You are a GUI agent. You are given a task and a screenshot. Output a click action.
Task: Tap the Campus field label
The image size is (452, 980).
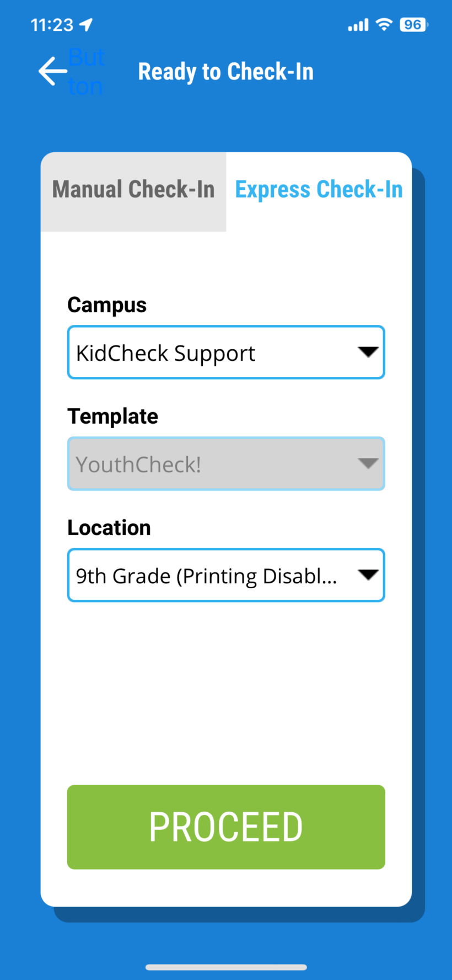point(107,304)
